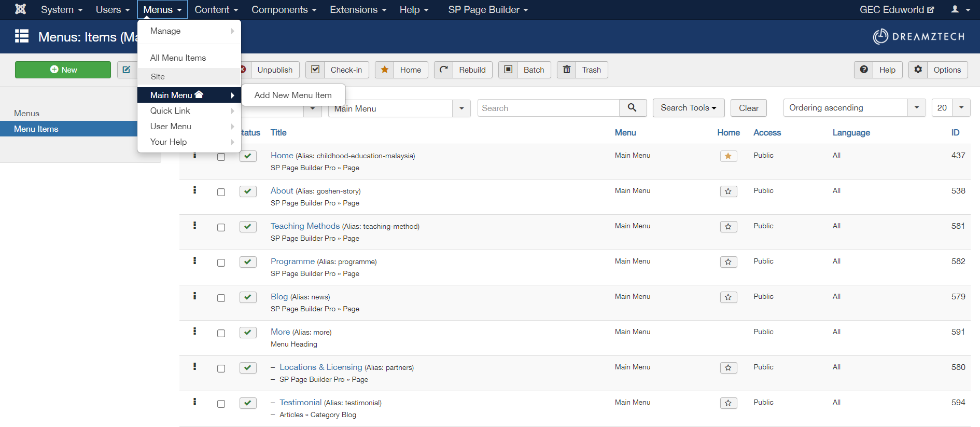Expand the User Menu submenu
This screenshot has width=980, height=427.
[x=189, y=126]
